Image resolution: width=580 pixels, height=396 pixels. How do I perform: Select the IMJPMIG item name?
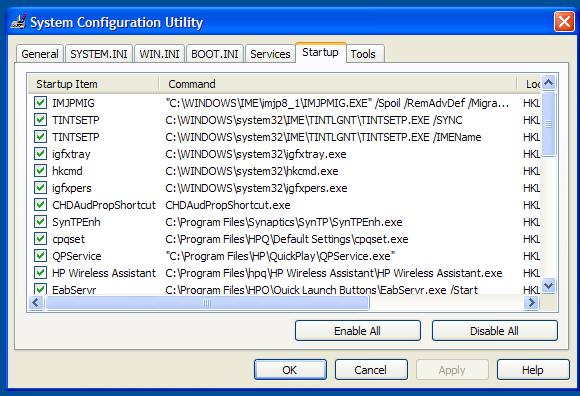[73, 103]
